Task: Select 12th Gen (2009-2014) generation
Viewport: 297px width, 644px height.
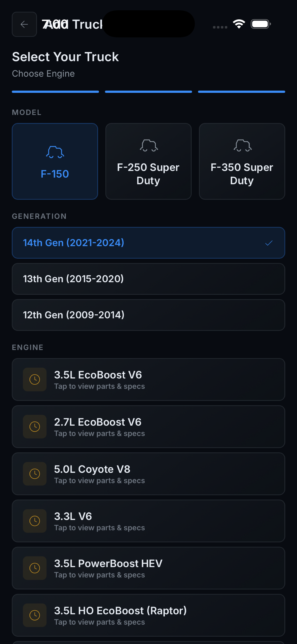Action: 148,315
